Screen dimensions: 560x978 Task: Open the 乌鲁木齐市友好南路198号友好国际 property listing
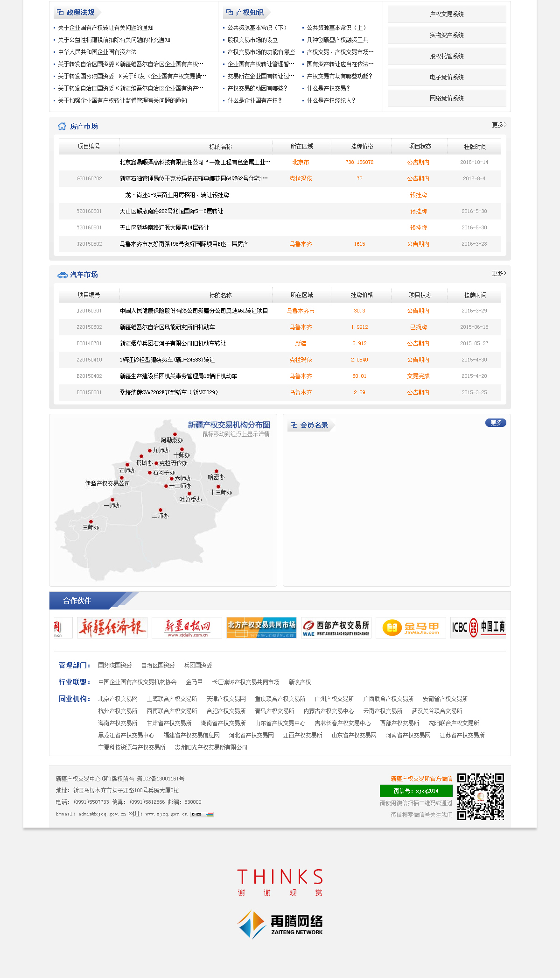(184, 244)
